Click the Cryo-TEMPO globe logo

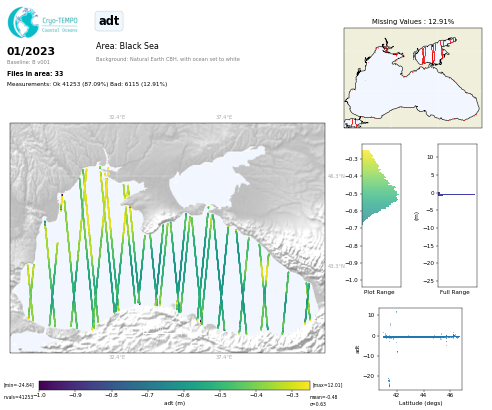[23, 22]
